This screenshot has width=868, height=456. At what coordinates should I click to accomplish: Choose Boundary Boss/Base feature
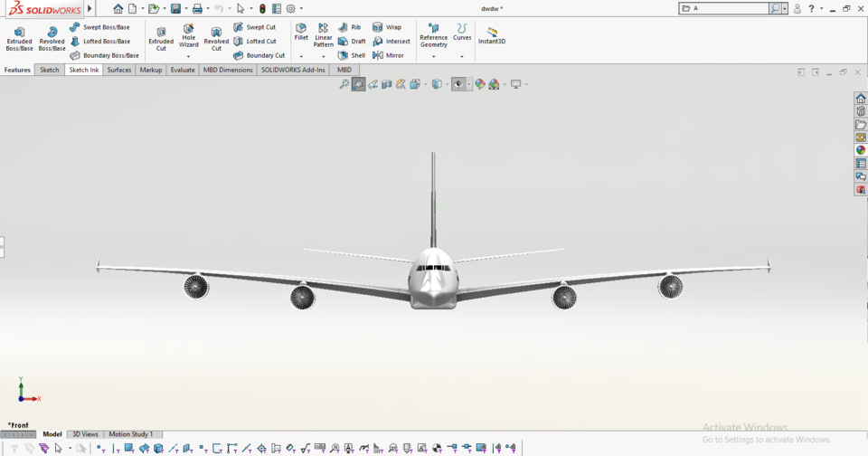[x=104, y=55]
